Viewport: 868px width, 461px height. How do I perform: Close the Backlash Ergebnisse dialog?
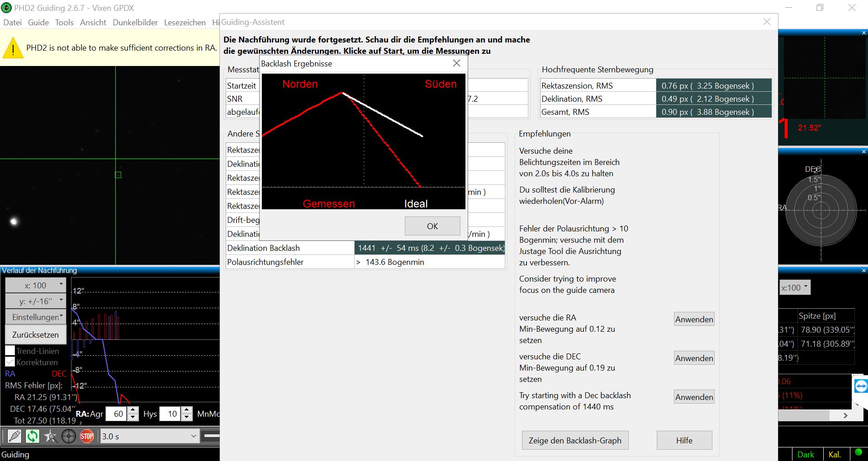click(x=456, y=63)
